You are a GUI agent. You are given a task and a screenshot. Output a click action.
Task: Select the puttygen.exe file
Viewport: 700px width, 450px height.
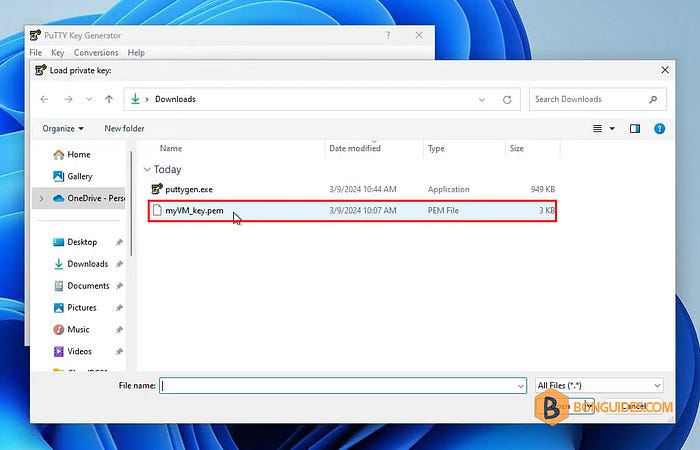coord(353,189)
